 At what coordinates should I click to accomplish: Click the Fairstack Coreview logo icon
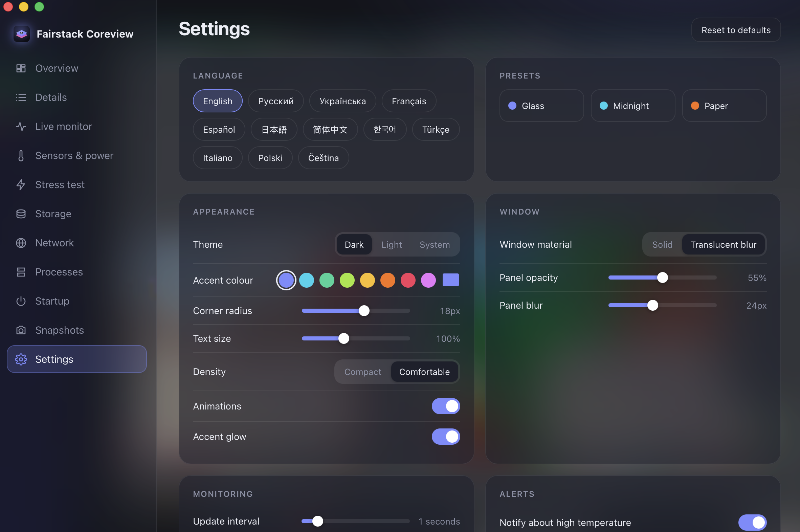coord(21,34)
